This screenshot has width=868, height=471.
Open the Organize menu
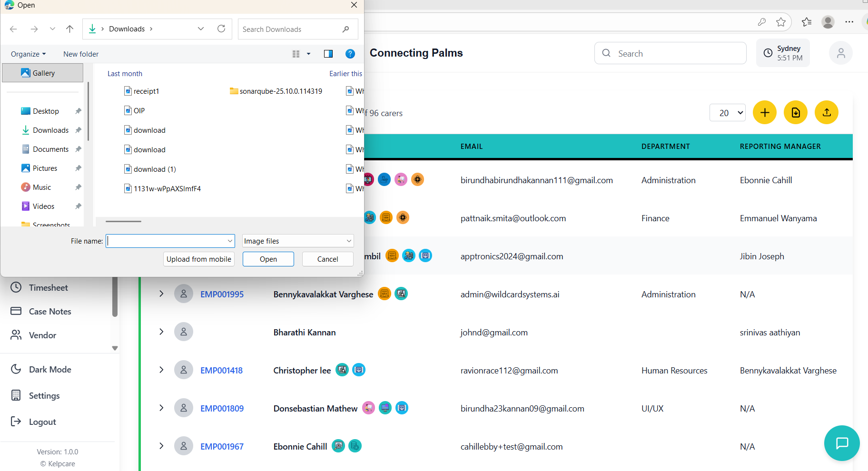[28, 54]
